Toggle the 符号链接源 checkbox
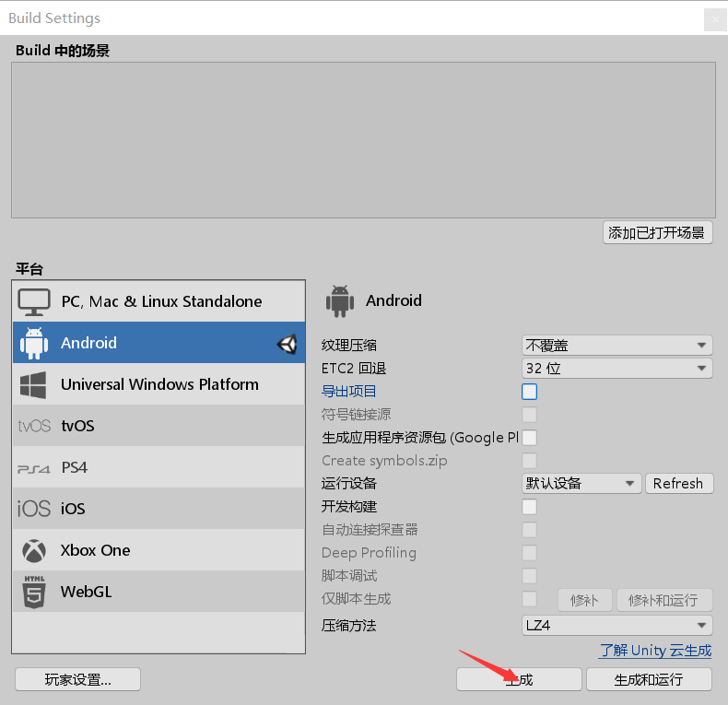This screenshot has height=705, width=728. click(x=529, y=415)
